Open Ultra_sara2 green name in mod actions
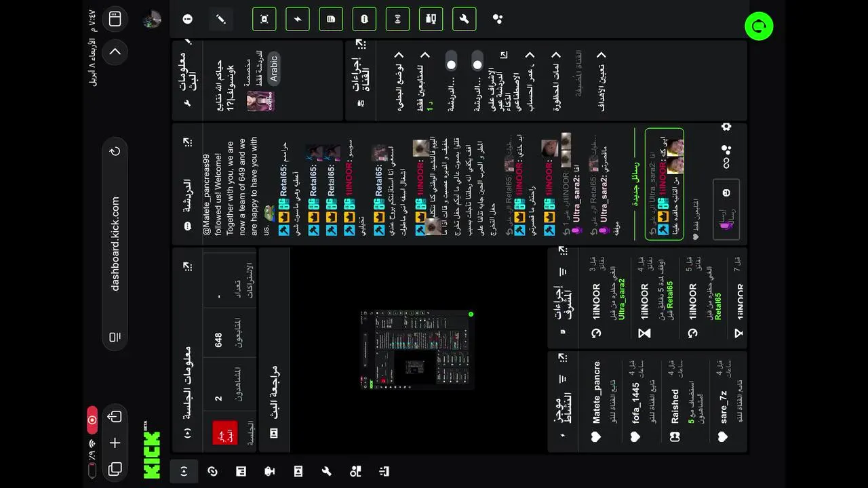This screenshot has height=488, width=868. coord(620,299)
